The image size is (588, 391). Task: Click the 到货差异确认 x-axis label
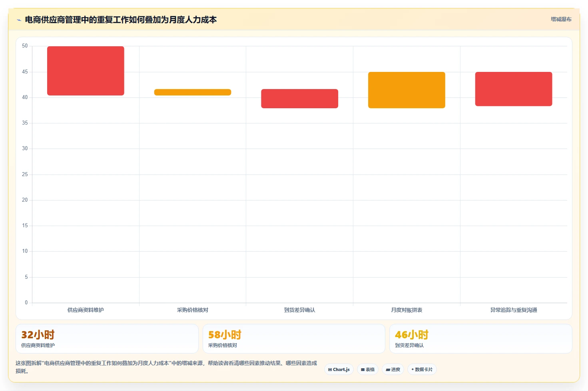pos(300,310)
